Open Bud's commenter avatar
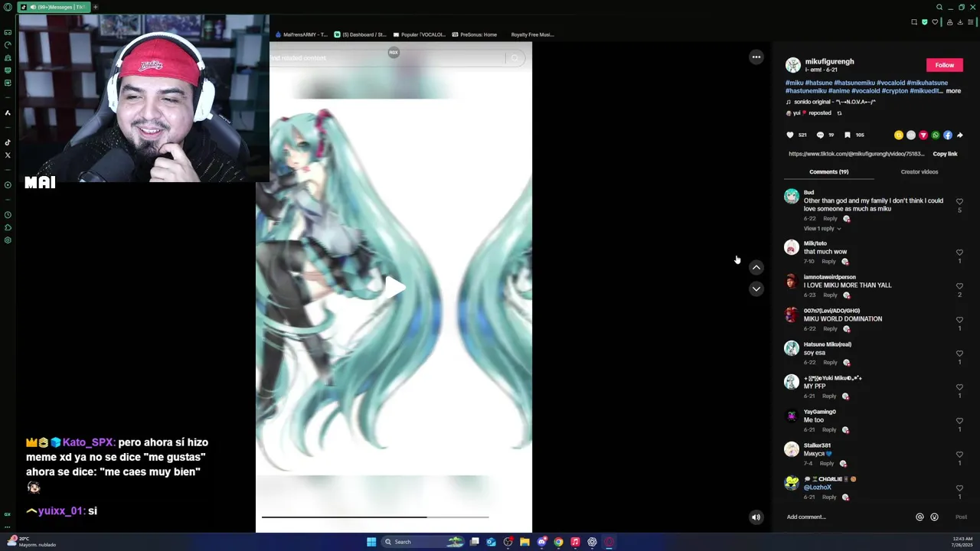Image resolution: width=980 pixels, height=551 pixels. pos(792,197)
